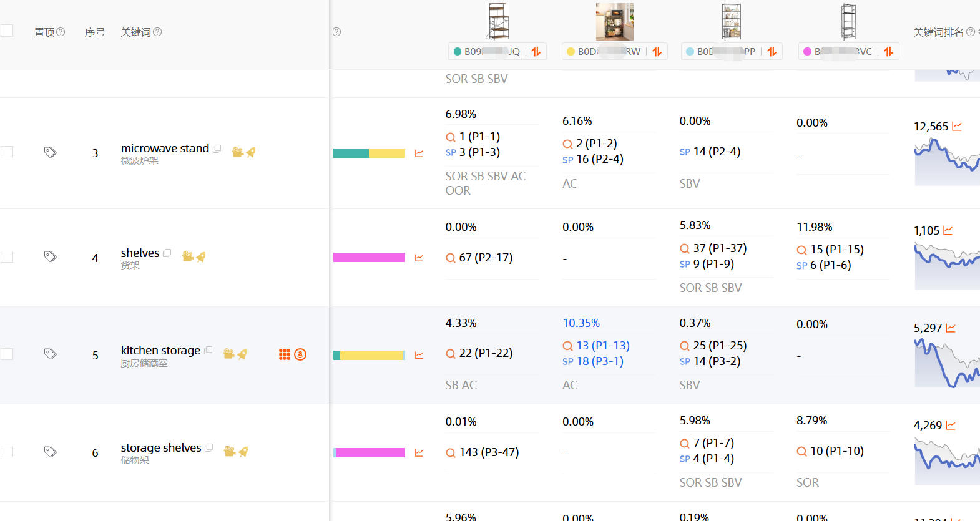Select the checkbox for kitchen storage row
The height and width of the screenshot is (521, 980).
[x=7, y=354]
